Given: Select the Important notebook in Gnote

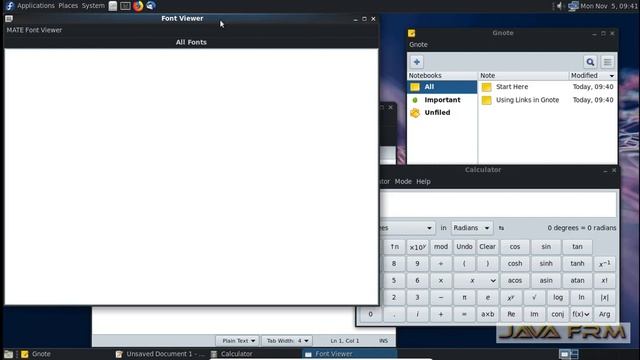Looking at the screenshot, I should pos(442,100).
